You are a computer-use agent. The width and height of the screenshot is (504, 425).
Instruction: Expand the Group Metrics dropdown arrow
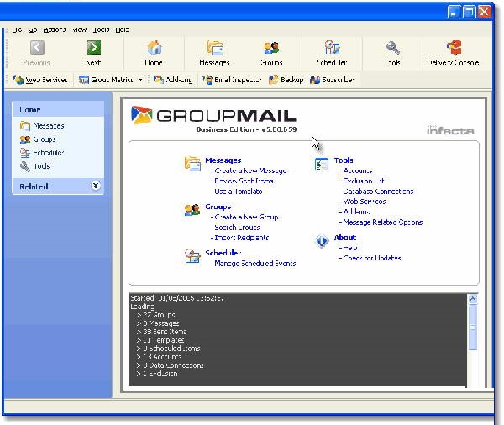point(140,80)
